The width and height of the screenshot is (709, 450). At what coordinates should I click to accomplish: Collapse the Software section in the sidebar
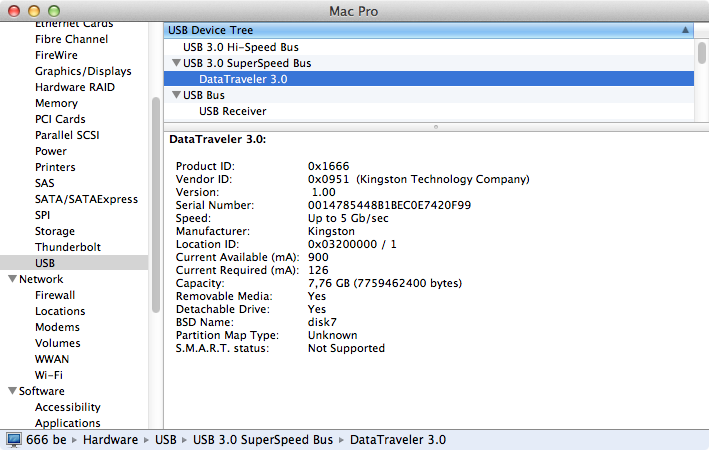point(12,391)
